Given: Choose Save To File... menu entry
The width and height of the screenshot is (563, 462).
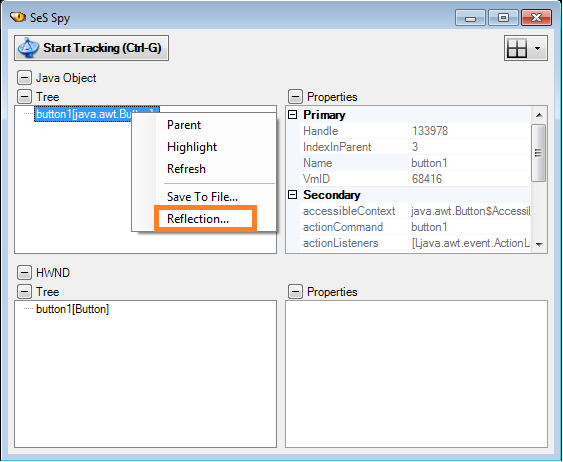Looking at the screenshot, I should click(x=203, y=197).
